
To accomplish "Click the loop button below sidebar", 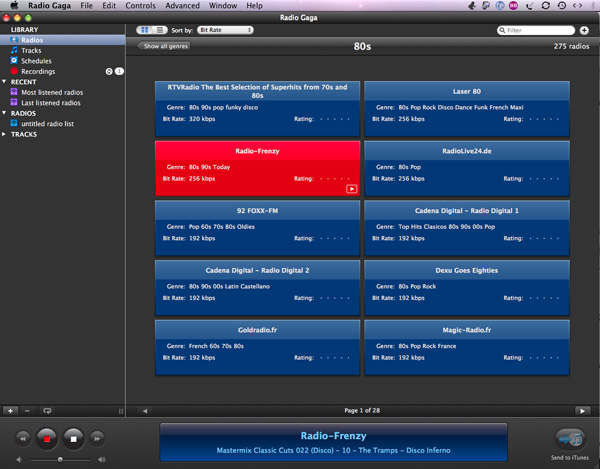I will click(x=47, y=411).
